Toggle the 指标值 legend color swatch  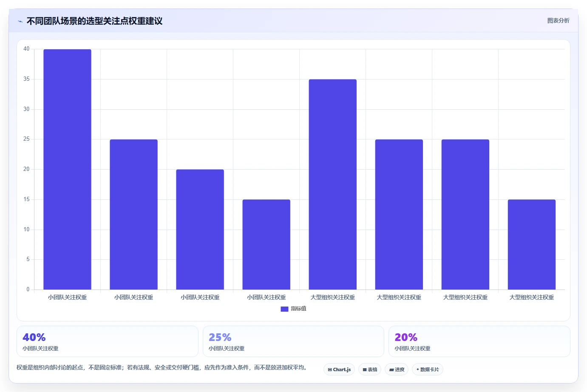tap(284, 309)
